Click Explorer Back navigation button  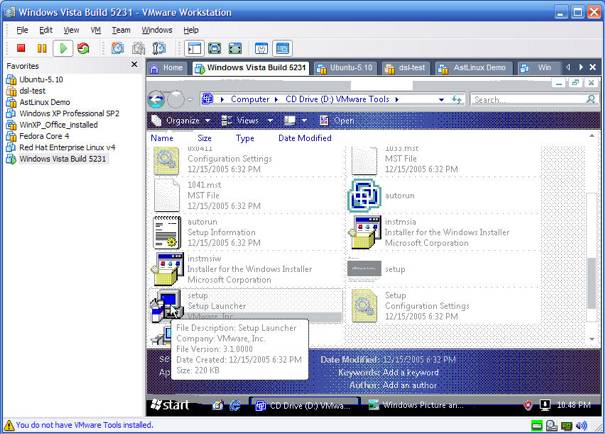tap(156, 100)
